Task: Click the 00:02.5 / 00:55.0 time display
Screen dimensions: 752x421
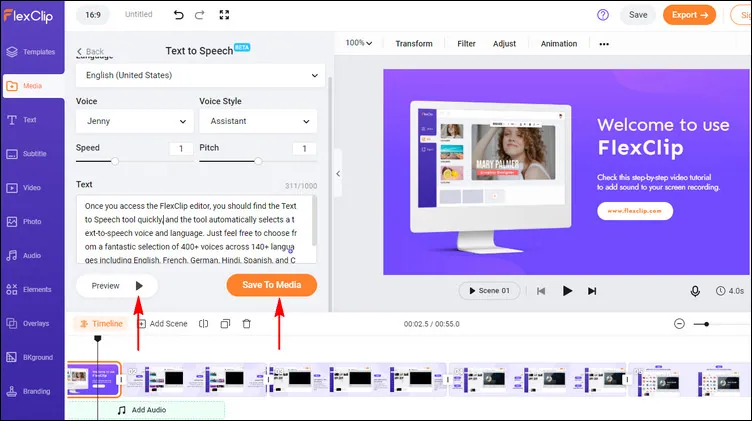Action: [432, 324]
